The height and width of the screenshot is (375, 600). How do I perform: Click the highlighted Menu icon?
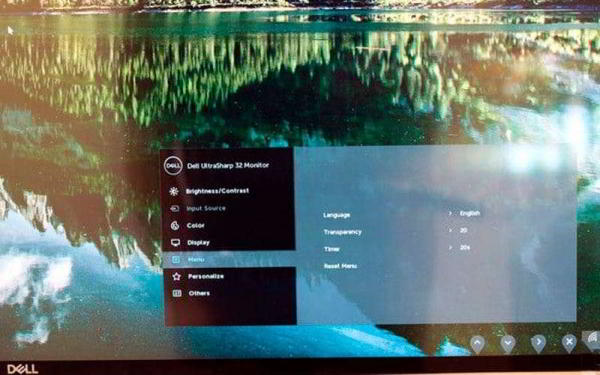176,260
